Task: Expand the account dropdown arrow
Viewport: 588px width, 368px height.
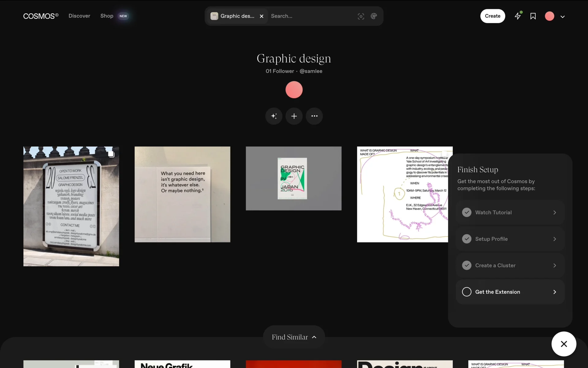Action: (563, 17)
